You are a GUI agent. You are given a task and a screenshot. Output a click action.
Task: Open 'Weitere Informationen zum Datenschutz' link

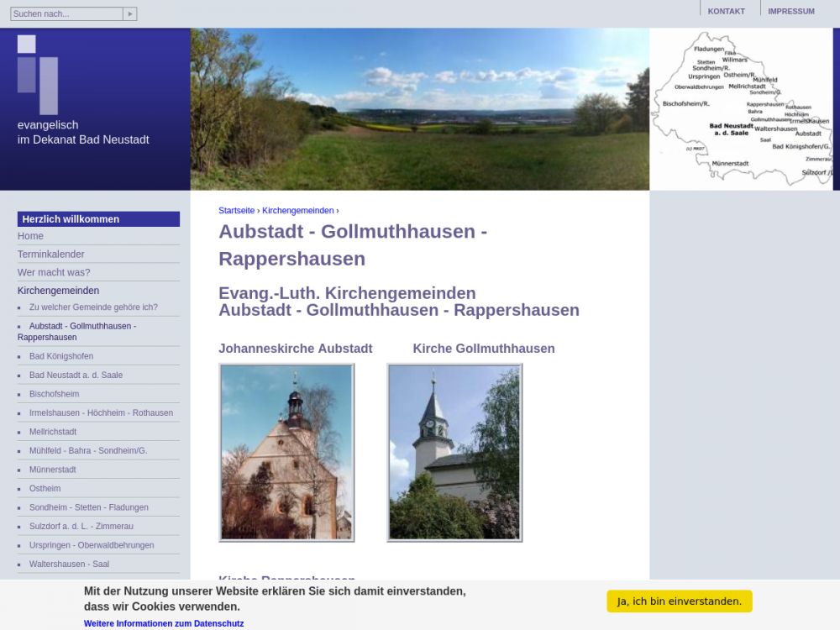pyautogui.click(x=164, y=623)
